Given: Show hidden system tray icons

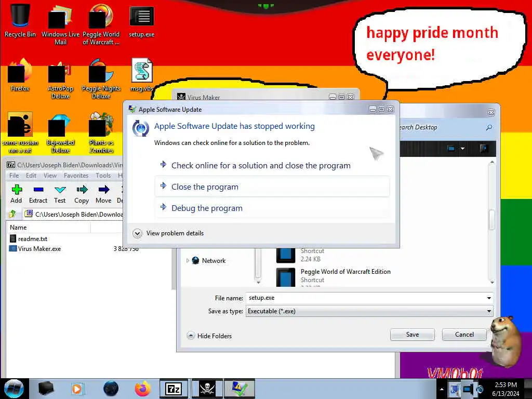Looking at the screenshot, I should pos(442,389).
